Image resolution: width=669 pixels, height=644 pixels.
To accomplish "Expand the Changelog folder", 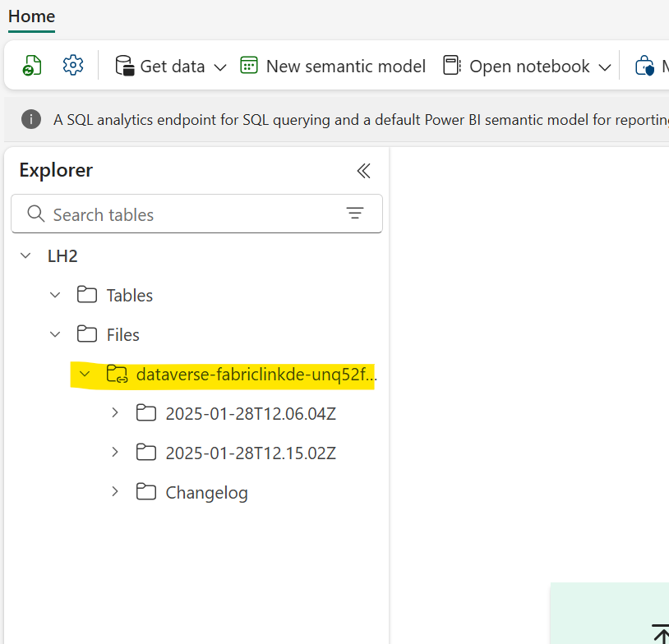I will pos(115,492).
